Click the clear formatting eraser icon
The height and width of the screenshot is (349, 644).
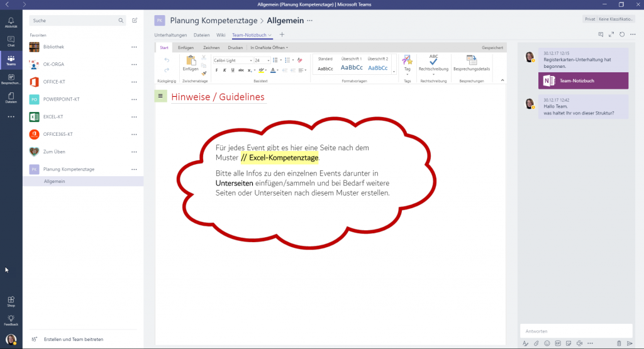click(x=300, y=60)
